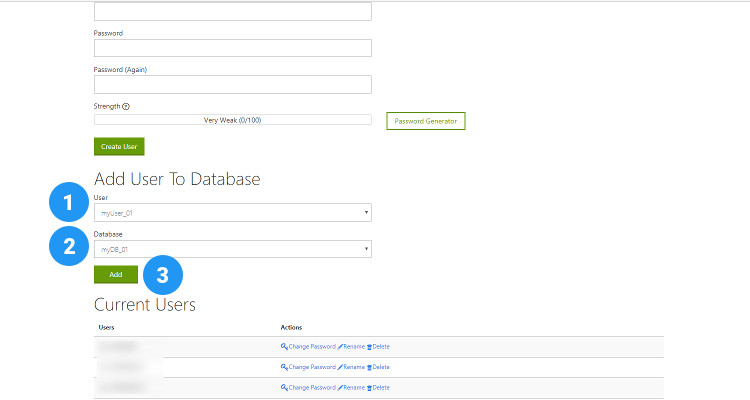Click the trash Delete icon in first user row
Viewport: 750px width, 400px height.
coord(369,347)
